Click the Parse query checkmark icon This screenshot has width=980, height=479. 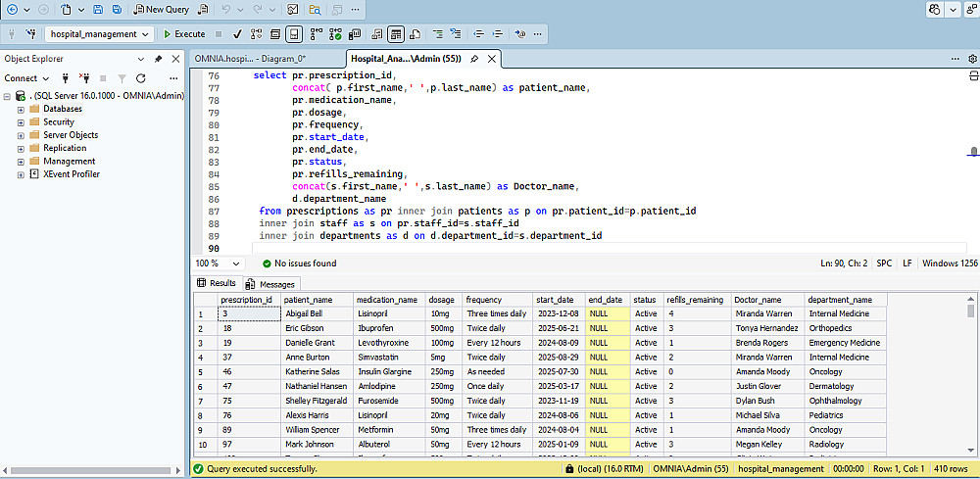click(237, 33)
